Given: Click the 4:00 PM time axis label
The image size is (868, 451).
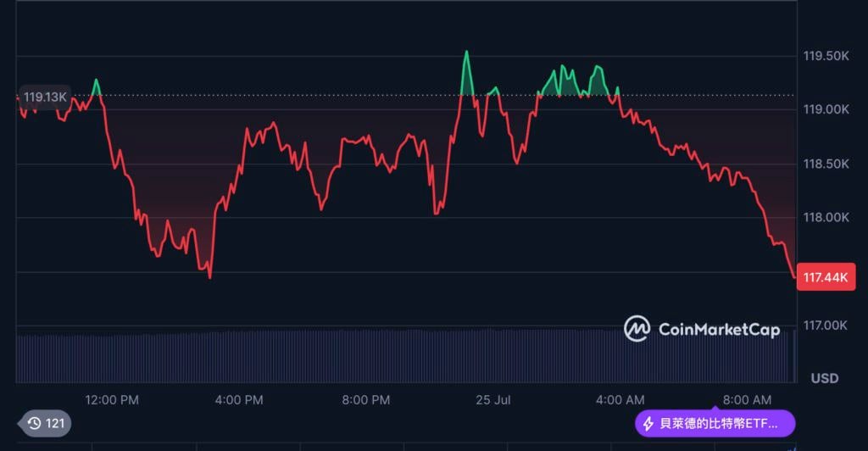Looking at the screenshot, I should click(x=239, y=399).
